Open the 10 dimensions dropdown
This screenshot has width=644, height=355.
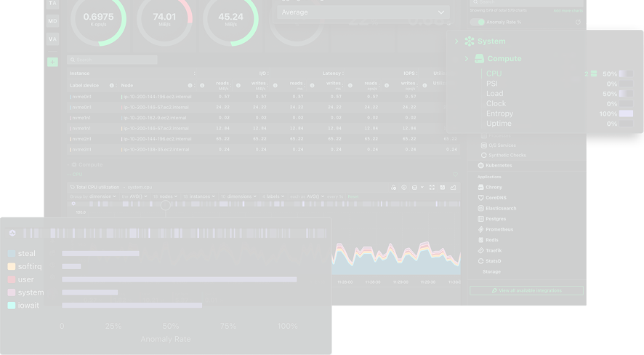tap(238, 196)
